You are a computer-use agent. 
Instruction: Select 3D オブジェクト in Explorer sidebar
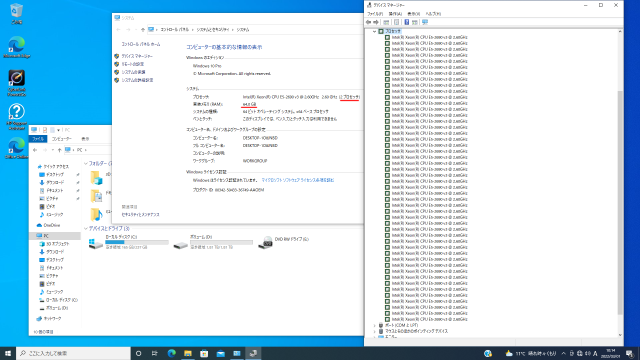[x=54, y=244]
